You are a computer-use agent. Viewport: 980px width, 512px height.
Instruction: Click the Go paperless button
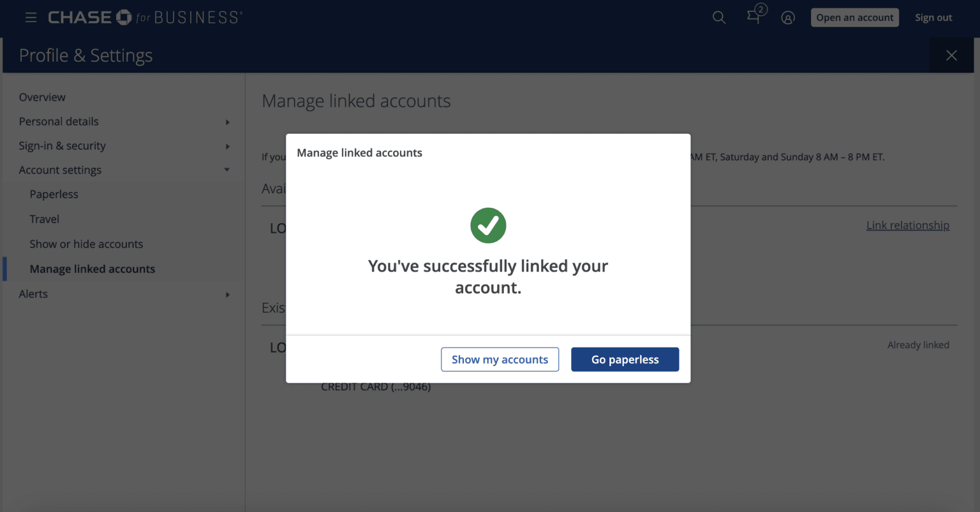[625, 359]
